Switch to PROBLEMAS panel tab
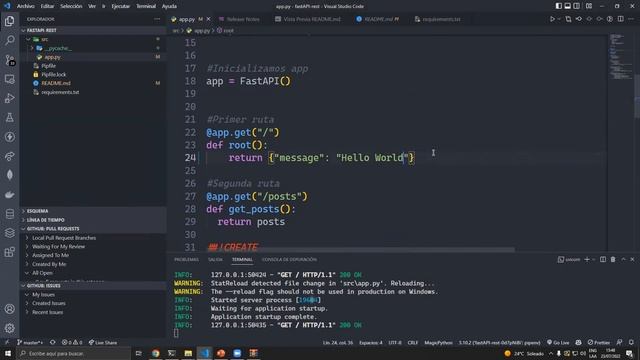640x360 pixels. (187, 260)
